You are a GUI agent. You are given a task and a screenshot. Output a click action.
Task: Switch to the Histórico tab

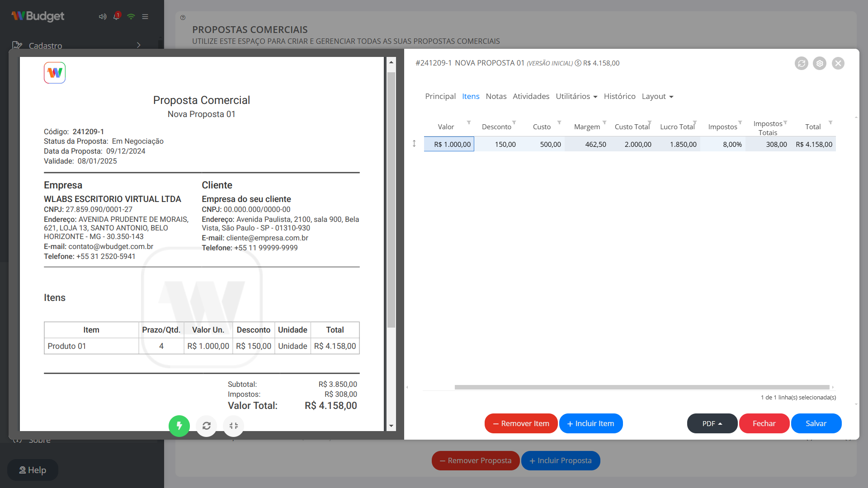click(619, 96)
